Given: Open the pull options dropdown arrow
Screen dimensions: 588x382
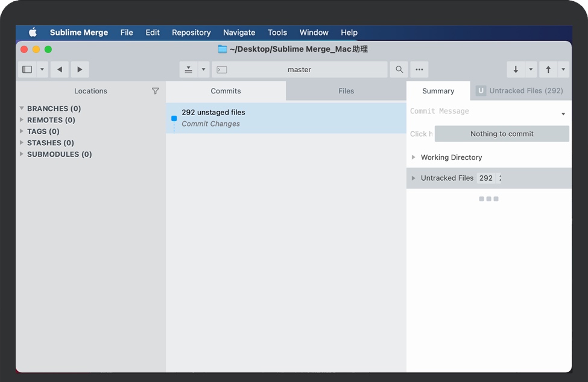Looking at the screenshot, I should (x=531, y=69).
